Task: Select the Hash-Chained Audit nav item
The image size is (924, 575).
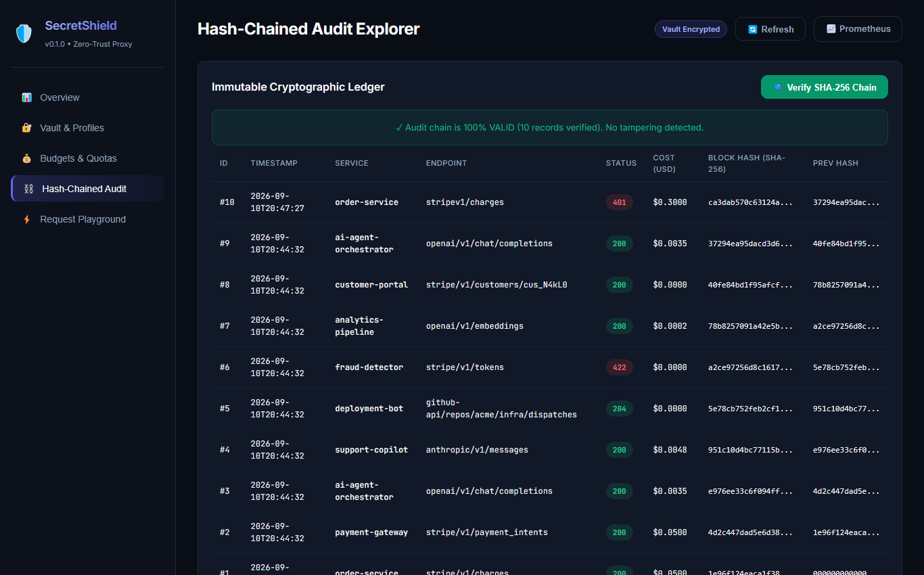Action: [87, 189]
